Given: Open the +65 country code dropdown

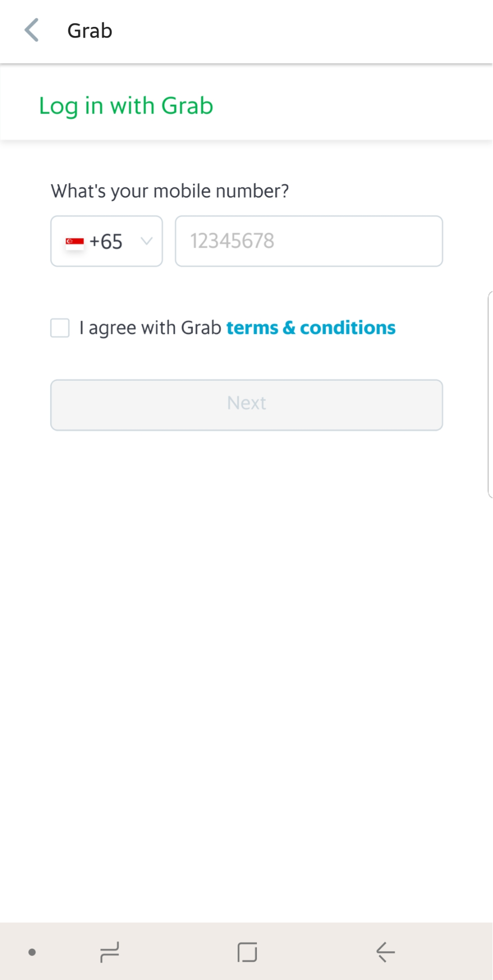Looking at the screenshot, I should 106,241.
